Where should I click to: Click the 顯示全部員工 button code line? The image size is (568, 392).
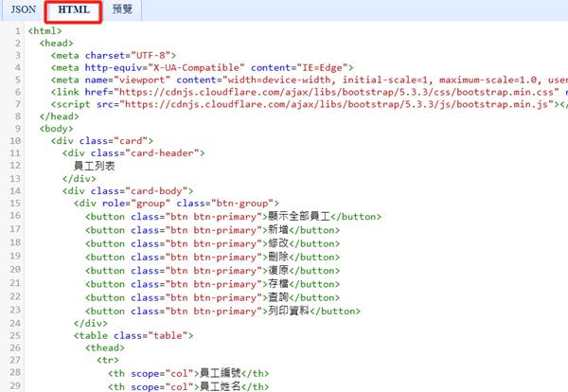pos(232,214)
